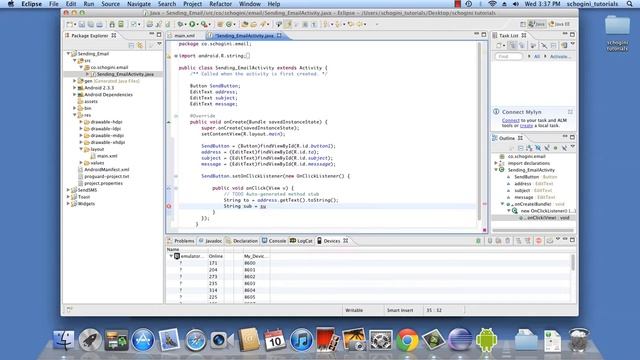The height and width of the screenshot is (360, 640).
Task: Click the Collapse All icon in Package Explorer
Action: click(x=131, y=45)
